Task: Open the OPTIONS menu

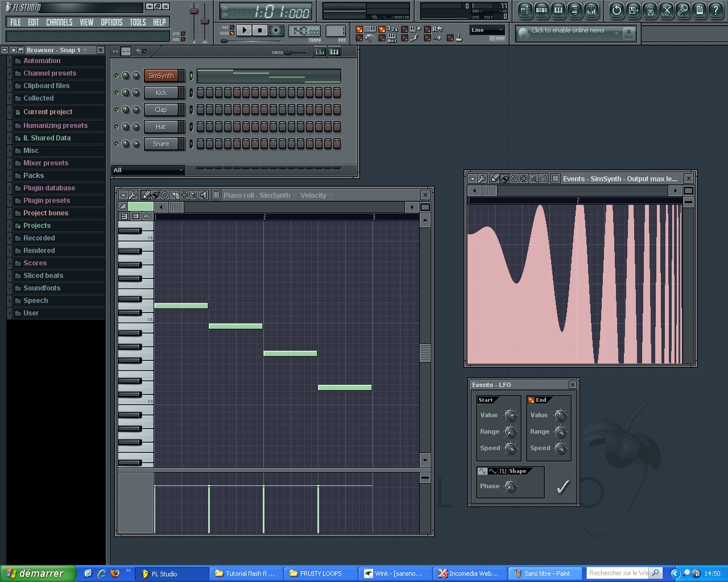Action: pos(111,22)
